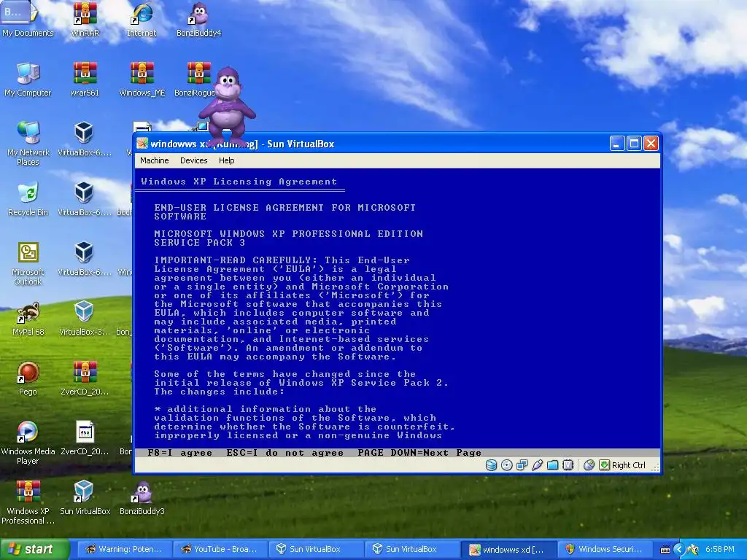Select the BonziBuddy3 desktop shortcut
The height and width of the screenshot is (560, 747).
142,498
